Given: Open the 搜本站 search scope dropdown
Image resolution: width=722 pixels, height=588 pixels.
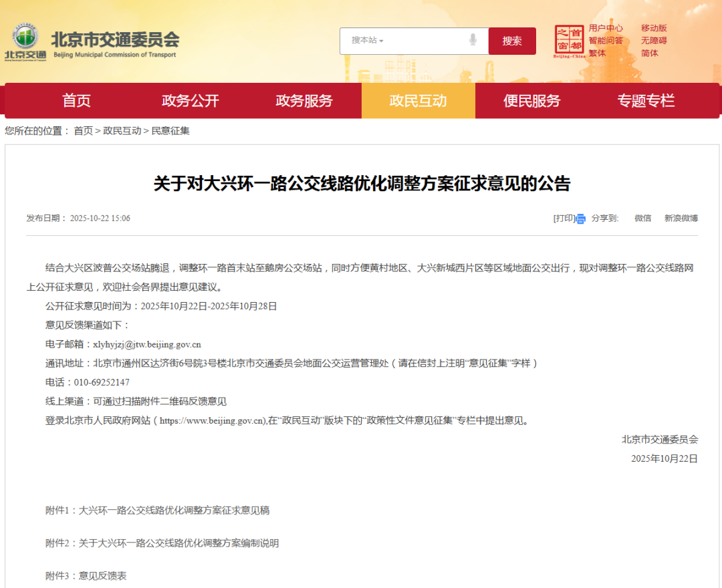Looking at the screenshot, I should tap(368, 41).
